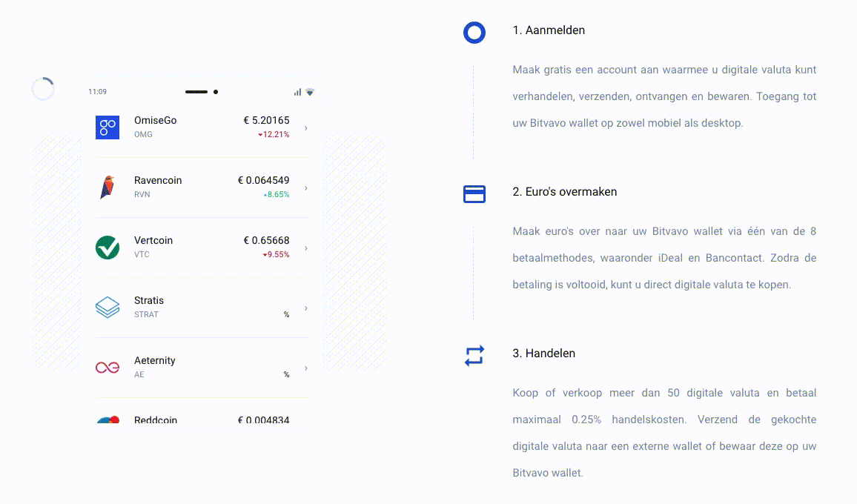Click the OmiseGo price € 5.20165
This screenshot has width=857, height=504.
click(x=266, y=120)
